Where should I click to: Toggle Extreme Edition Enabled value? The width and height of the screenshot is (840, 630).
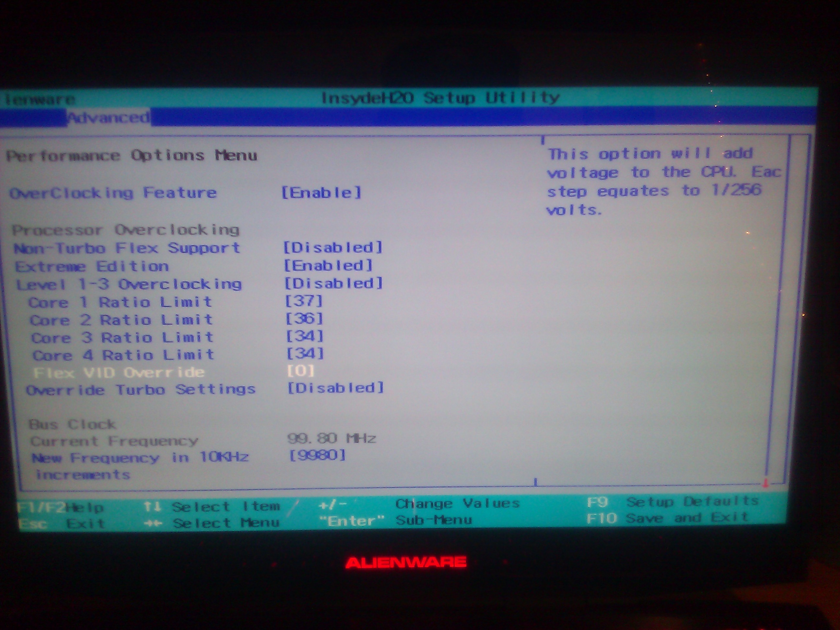329,265
